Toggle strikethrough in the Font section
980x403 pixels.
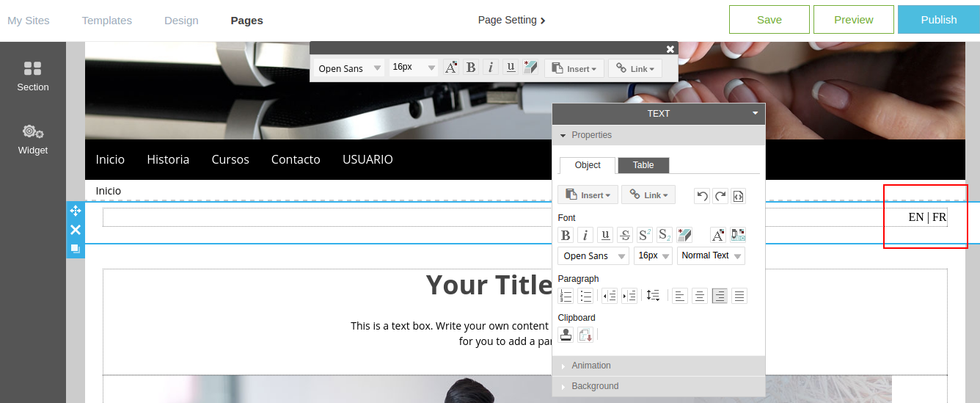624,235
